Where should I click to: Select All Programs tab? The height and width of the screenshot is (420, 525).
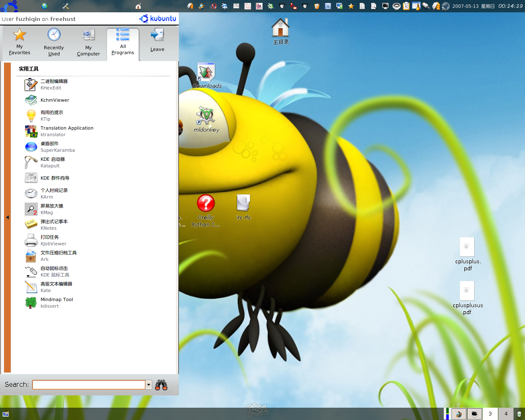click(x=123, y=43)
